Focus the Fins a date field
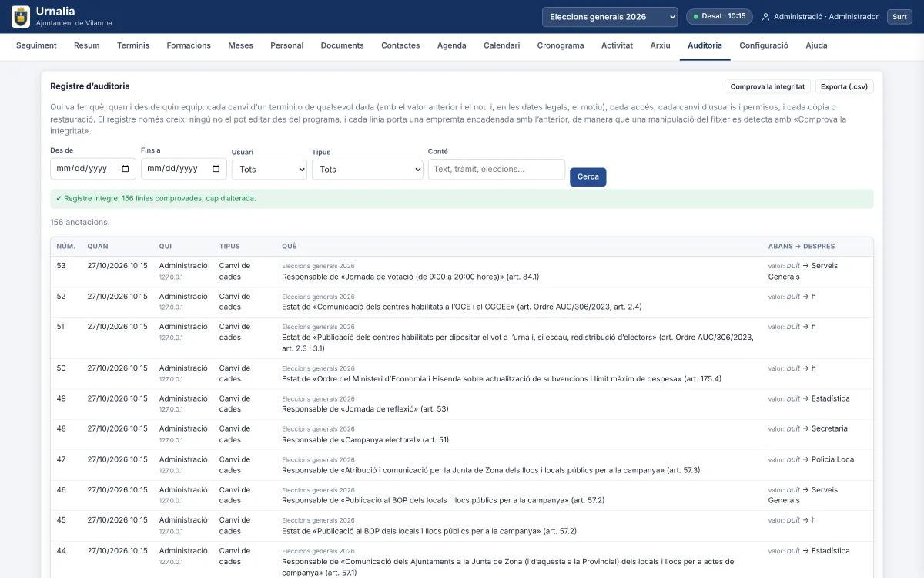924x578 pixels. (184, 169)
